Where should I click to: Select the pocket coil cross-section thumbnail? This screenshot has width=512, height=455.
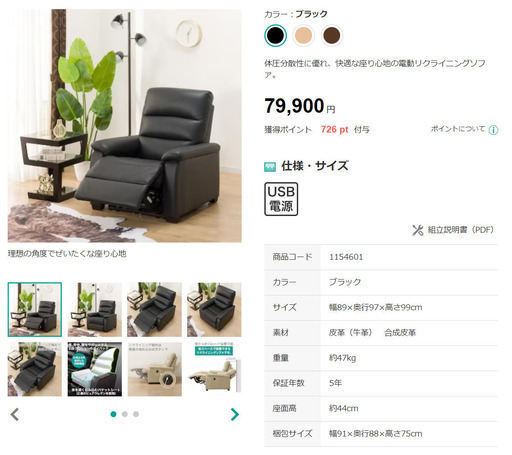(95, 369)
